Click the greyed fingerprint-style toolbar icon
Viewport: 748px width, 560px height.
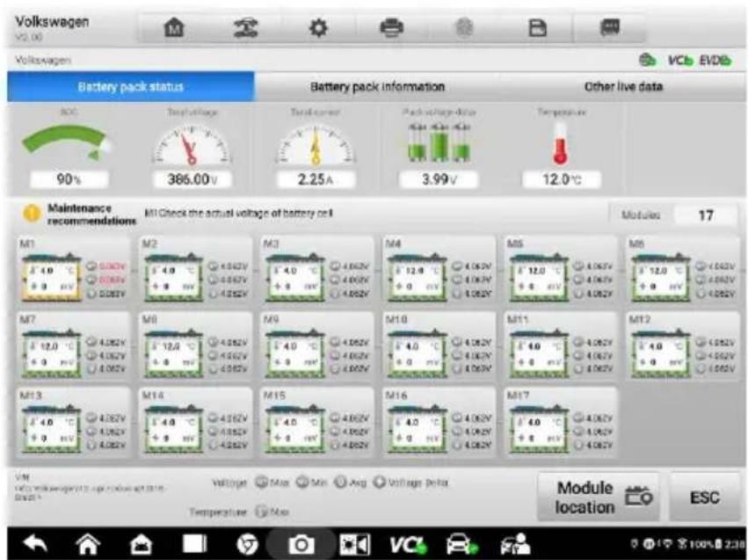[464, 27]
